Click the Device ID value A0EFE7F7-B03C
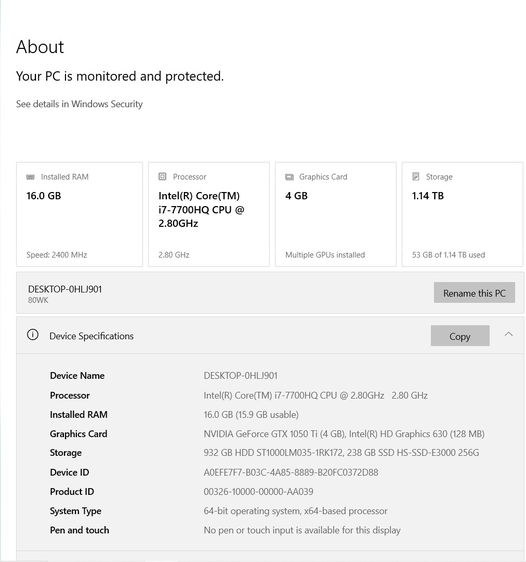526x562 pixels. [291, 472]
